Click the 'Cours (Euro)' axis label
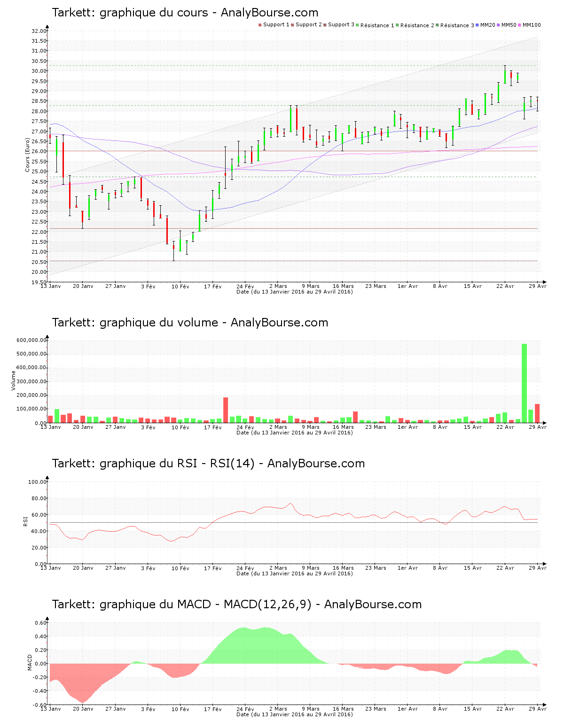 27,155
